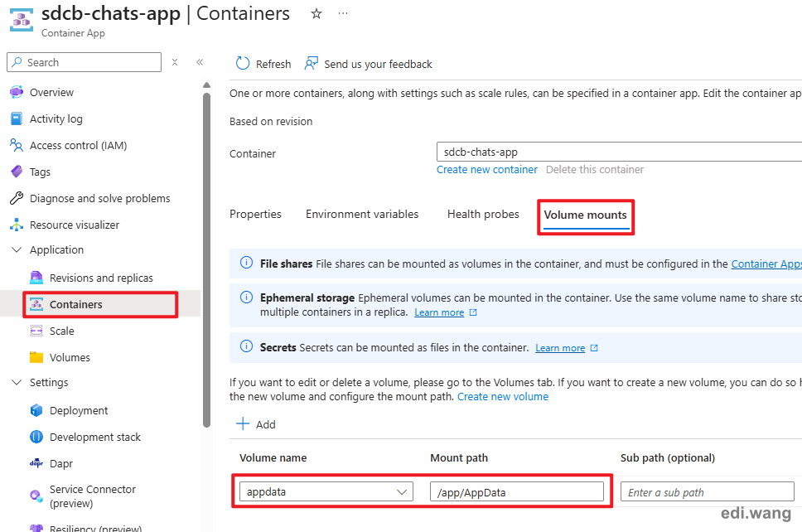Select the Volume mounts tab
Image resolution: width=802 pixels, height=532 pixels.
[585, 215]
